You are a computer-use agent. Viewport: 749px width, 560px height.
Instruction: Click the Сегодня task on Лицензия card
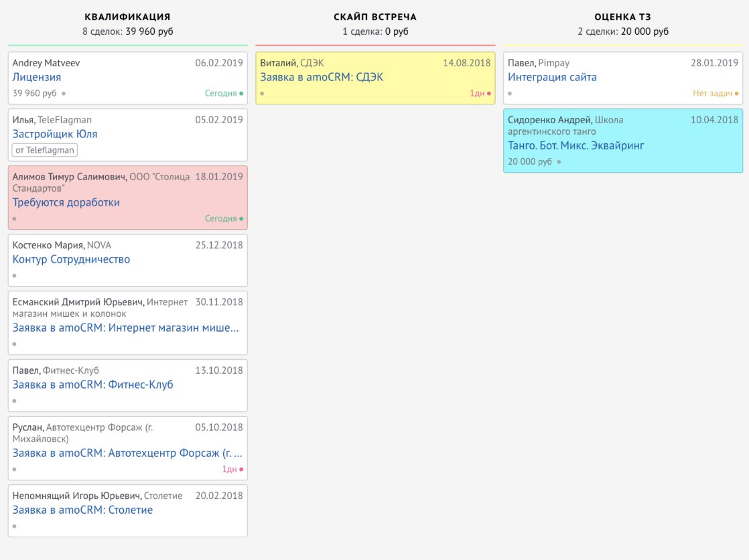[224, 93]
